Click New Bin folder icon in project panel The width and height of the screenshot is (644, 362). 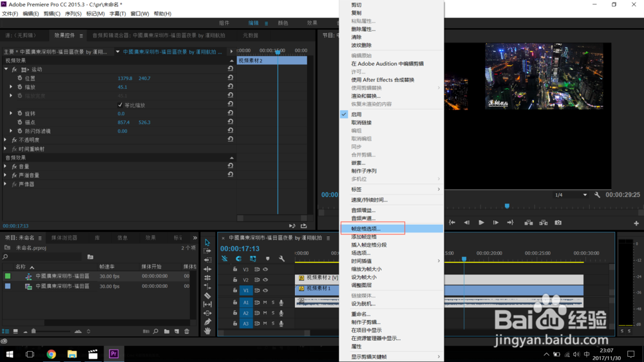pos(167,331)
